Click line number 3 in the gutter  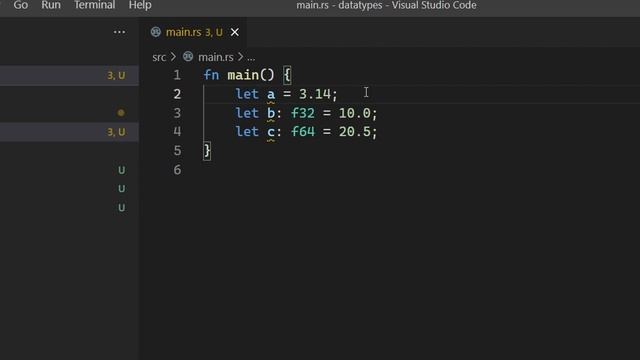pyautogui.click(x=177, y=113)
